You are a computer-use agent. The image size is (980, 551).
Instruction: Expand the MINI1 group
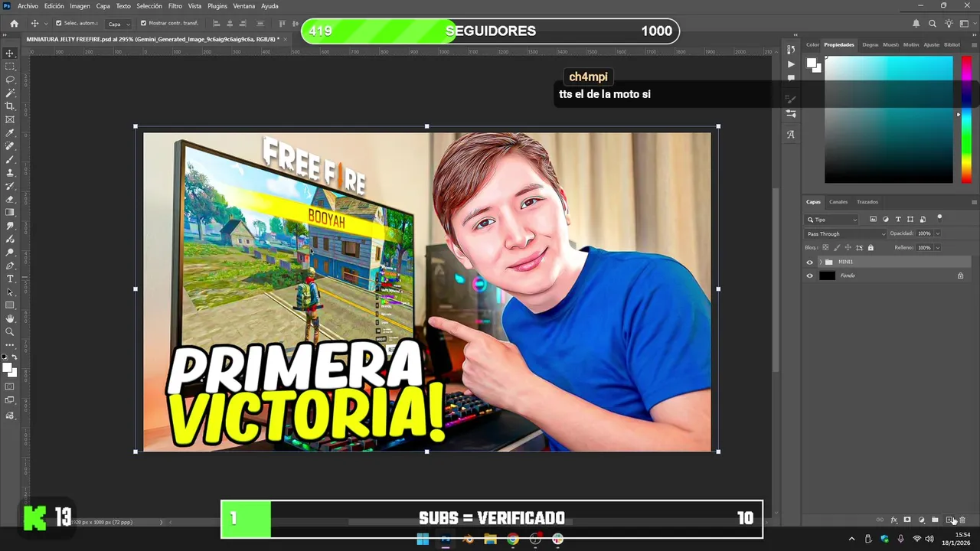coord(821,262)
